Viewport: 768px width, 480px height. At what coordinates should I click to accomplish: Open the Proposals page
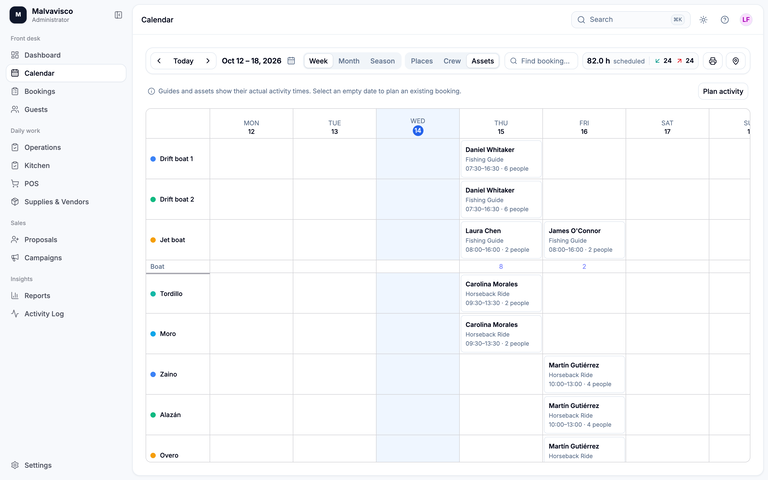[x=66, y=240]
